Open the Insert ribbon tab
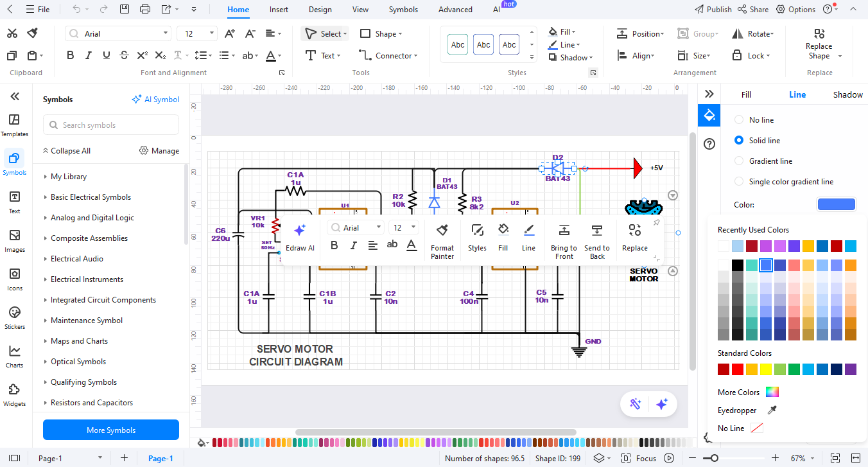868x467 pixels. [x=279, y=10]
